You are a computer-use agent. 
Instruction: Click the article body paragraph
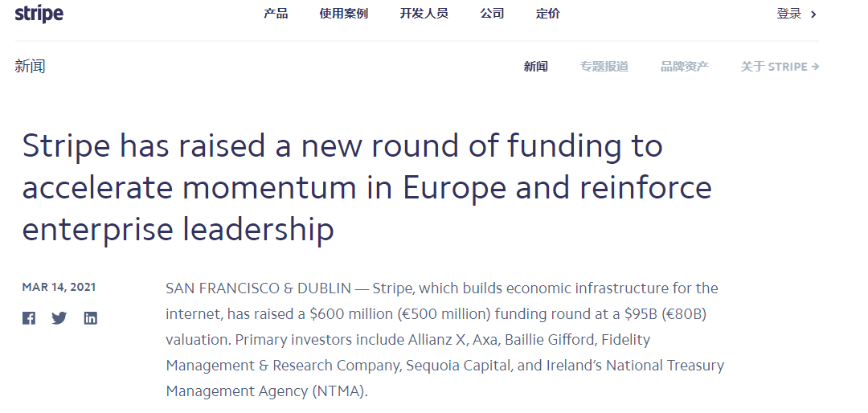[444, 340]
